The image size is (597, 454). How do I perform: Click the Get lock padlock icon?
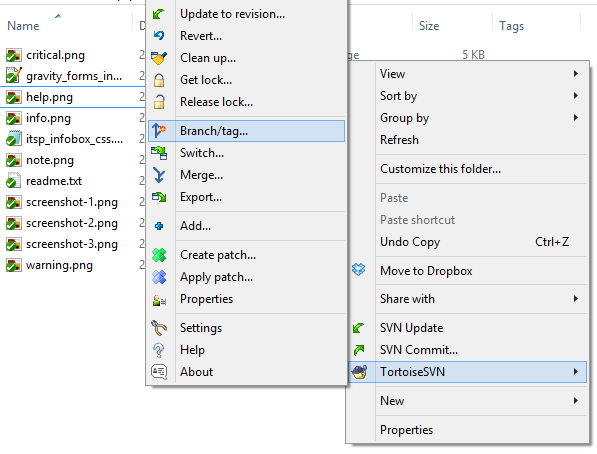pyautogui.click(x=159, y=80)
